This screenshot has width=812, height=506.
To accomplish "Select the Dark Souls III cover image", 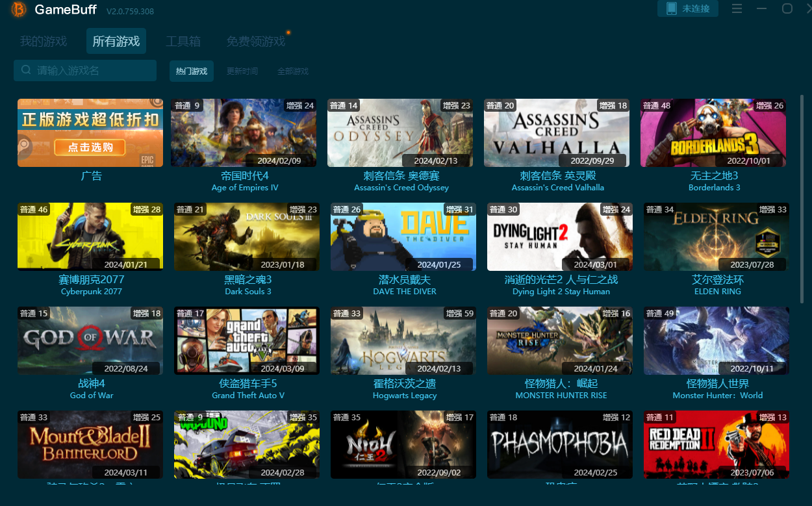I will (247, 237).
